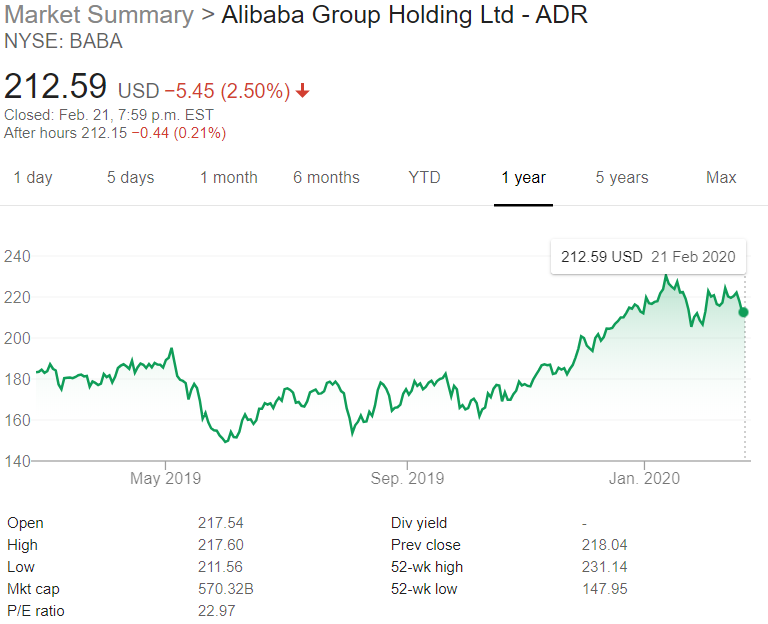768x624 pixels.
Task: Click the Sep. 2019 axis label
Action: 406,479
